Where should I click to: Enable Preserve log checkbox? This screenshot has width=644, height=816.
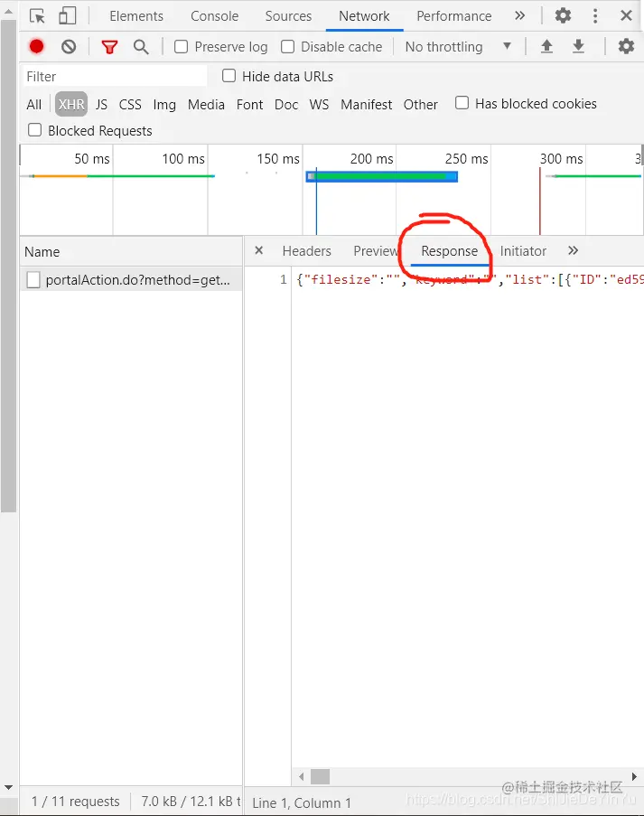click(181, 47)
